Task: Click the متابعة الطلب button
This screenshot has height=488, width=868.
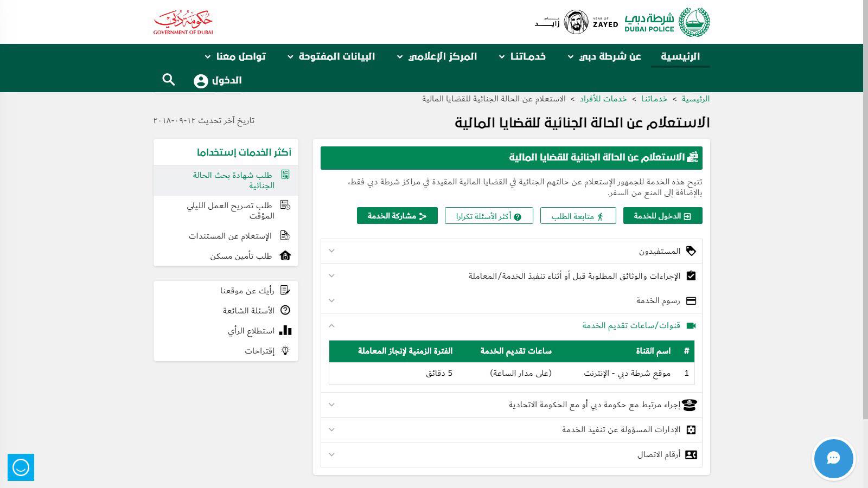Action: [578, 216]
